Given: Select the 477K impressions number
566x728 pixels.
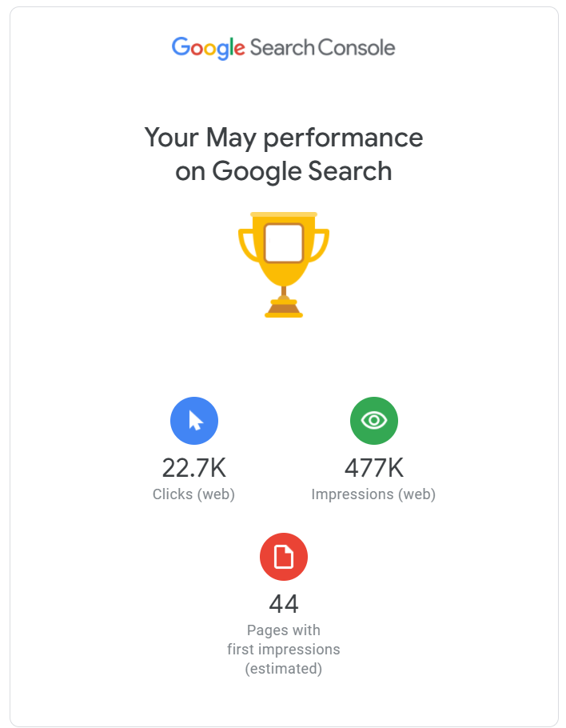Looking at the screenshot, I should 374,467.
